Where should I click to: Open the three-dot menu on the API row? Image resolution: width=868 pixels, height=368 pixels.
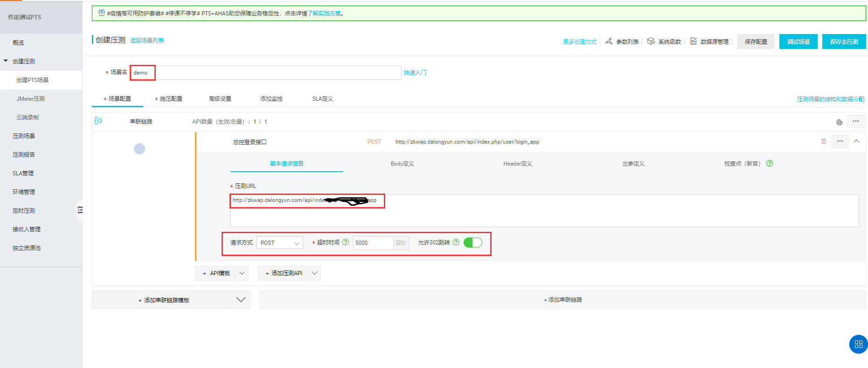click(840, 141)
